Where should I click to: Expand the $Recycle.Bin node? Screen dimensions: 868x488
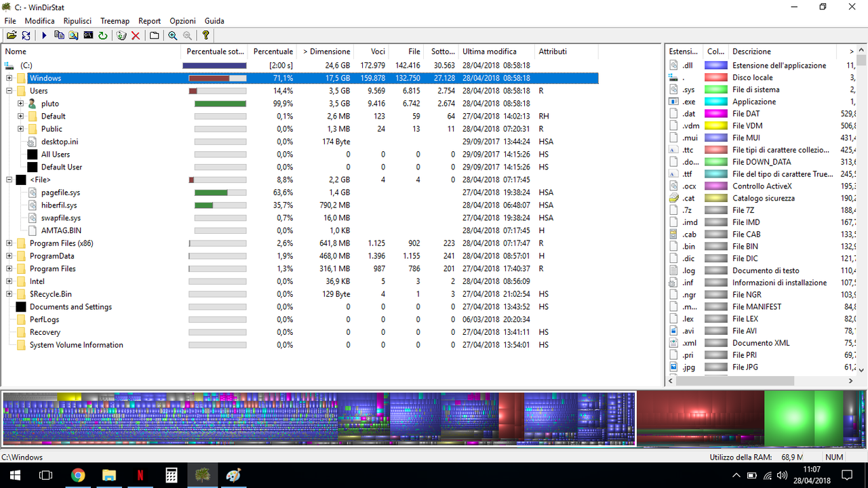pos(9,294)
